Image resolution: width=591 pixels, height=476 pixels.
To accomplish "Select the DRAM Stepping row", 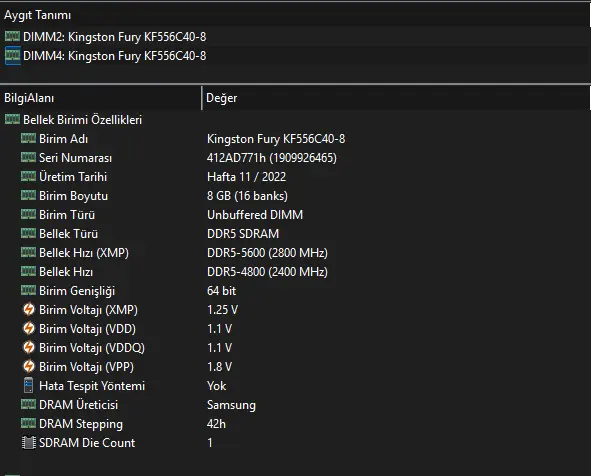I will (296, 424).
